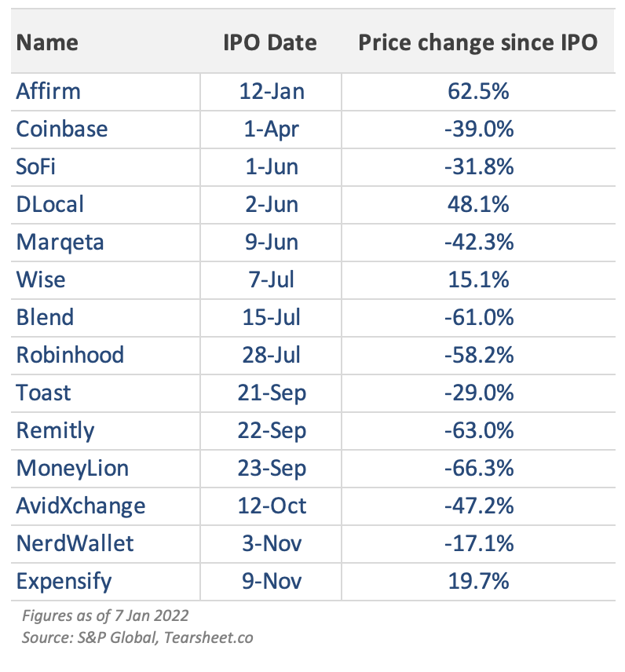The image size is (625, 672).
Task: Select the DLocal name cell
Action: point(50,204)
